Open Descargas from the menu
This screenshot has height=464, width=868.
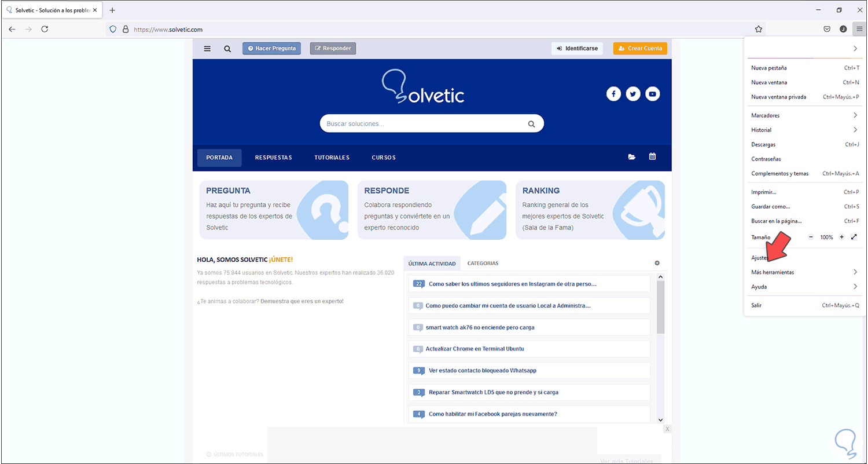[804, 144]
